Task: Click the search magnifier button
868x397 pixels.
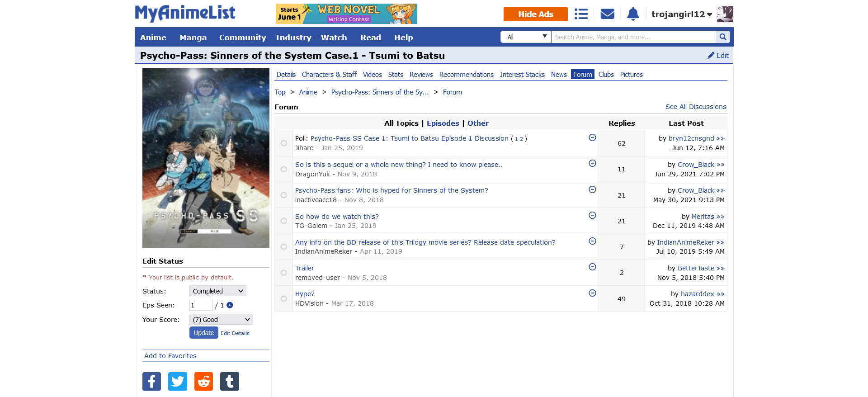Action: click(x=722, y=37)
